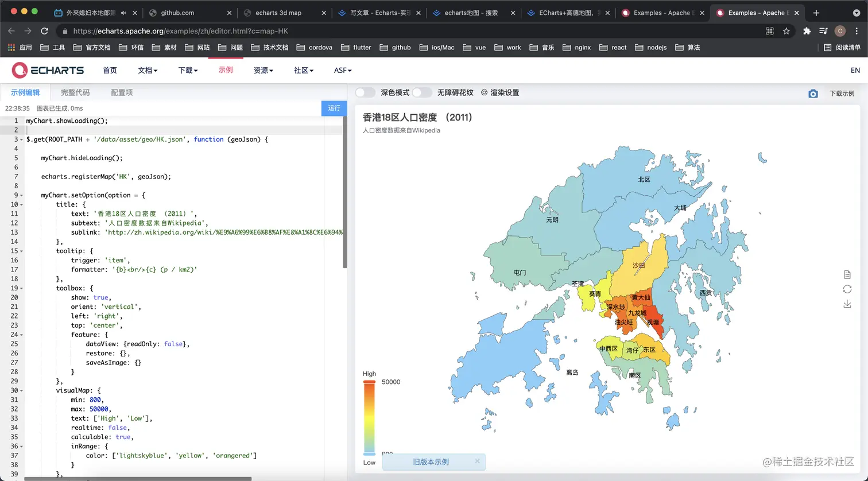Open chart data view in toolbox
This screenshot has width=868, height=481.
847,274
